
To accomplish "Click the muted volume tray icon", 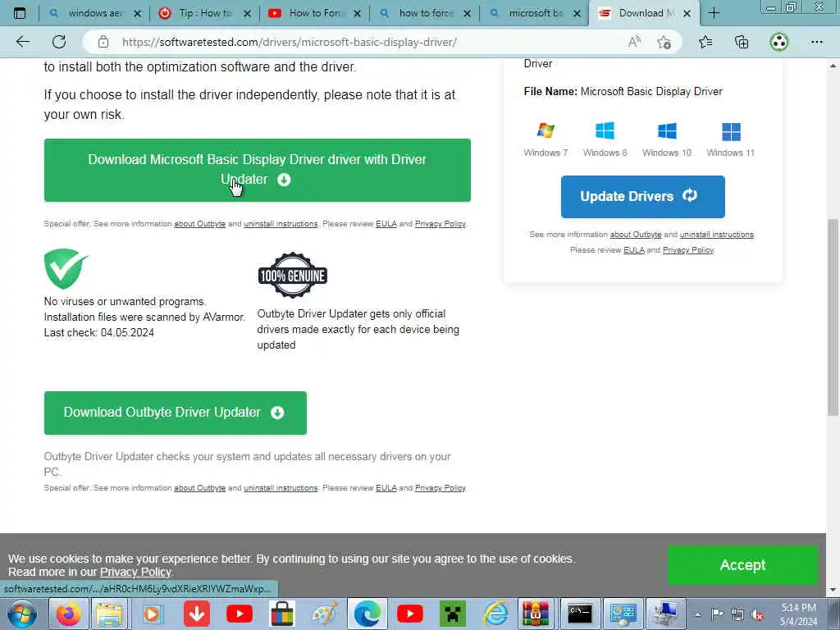I will pos(757,615).
